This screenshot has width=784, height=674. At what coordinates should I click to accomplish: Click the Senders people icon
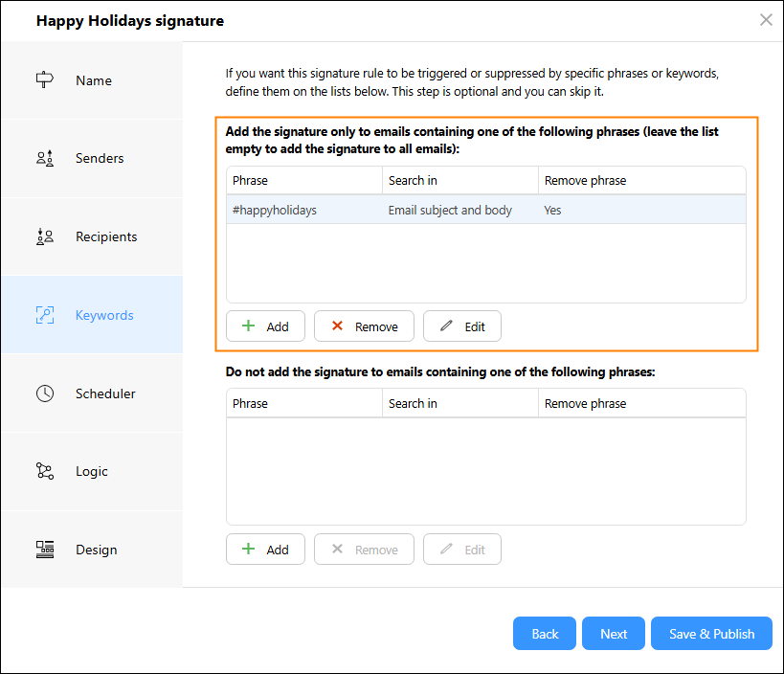pyautogui.click(x=44, y=158)
